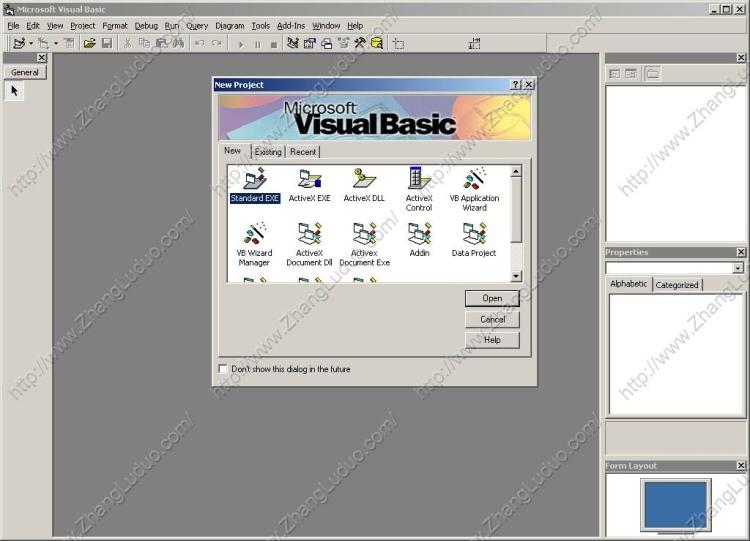Open the Add-Ins menu

(x=291, y=26)
